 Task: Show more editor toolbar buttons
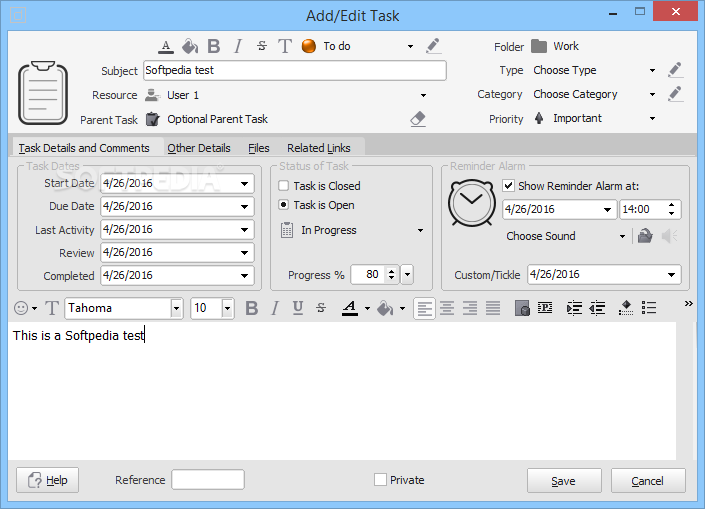[688, 304]
